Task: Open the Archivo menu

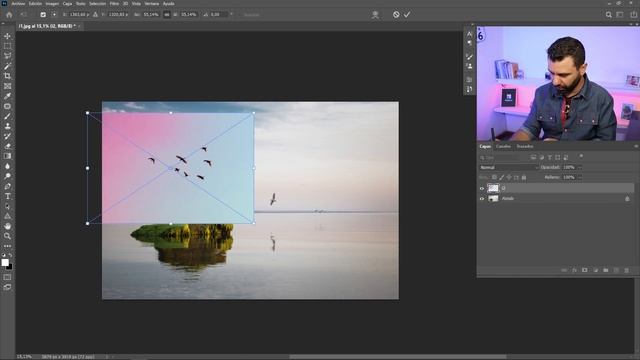Action: tap(18, 3)
